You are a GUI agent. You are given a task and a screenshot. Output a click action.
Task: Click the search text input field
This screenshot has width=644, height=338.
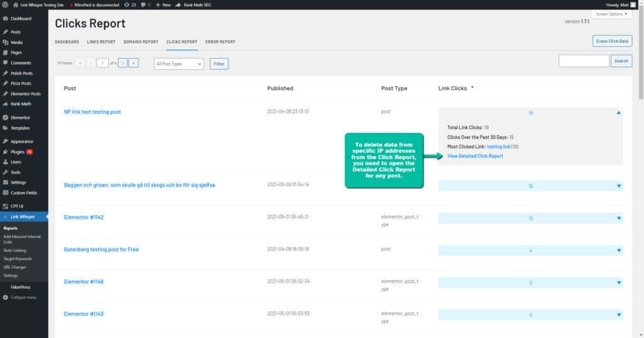pos(584,61)
